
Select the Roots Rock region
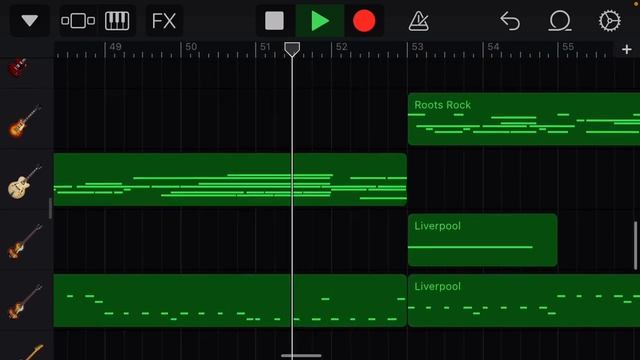click(524, 119)
